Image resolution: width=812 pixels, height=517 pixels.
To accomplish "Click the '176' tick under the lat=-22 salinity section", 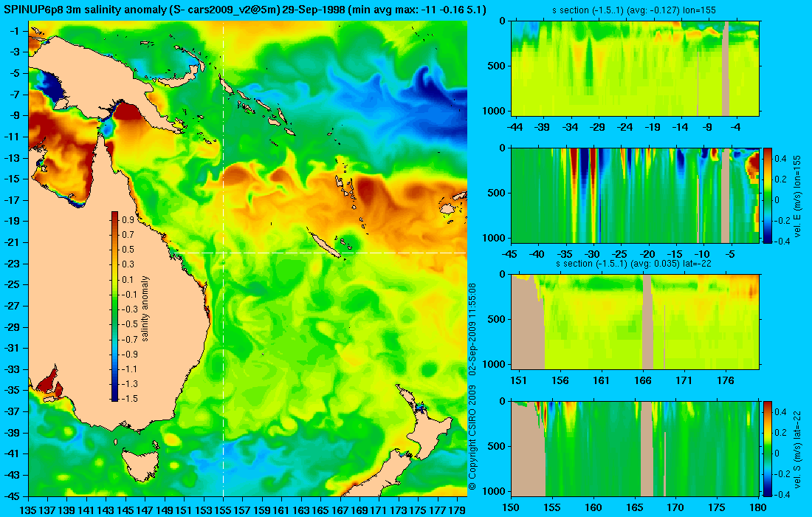I will pos(726,381).
